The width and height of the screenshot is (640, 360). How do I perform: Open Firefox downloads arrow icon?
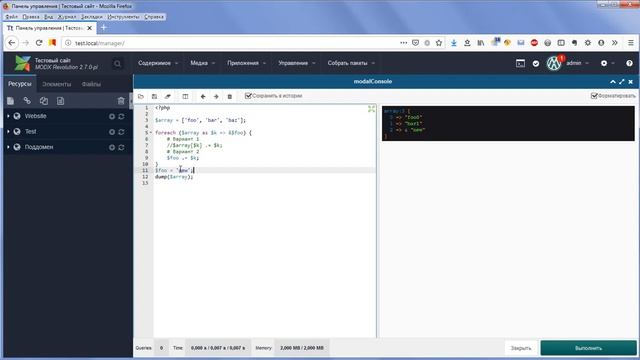click(453, 43)
